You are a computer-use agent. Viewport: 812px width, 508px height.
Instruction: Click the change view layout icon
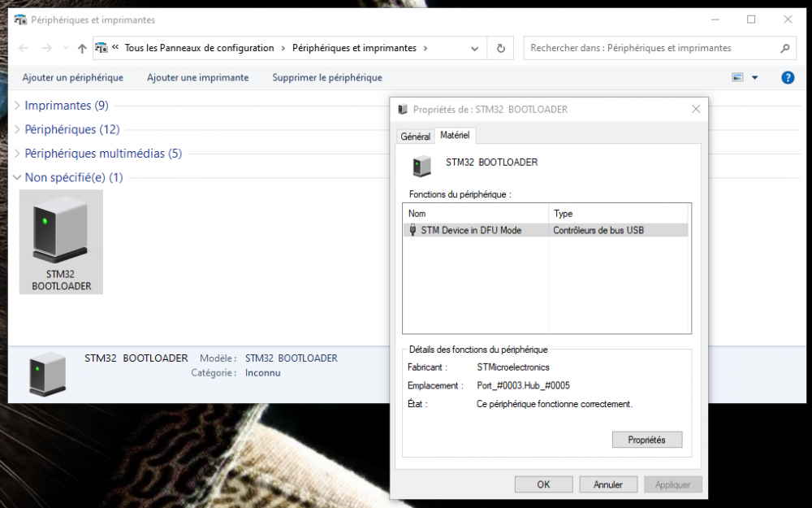(x=737, y=78)
